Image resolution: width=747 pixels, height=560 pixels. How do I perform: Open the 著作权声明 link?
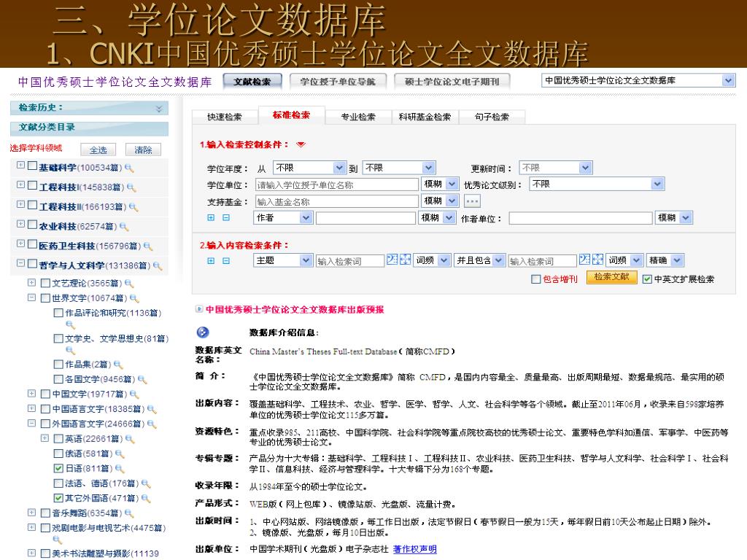coord(415,549)
